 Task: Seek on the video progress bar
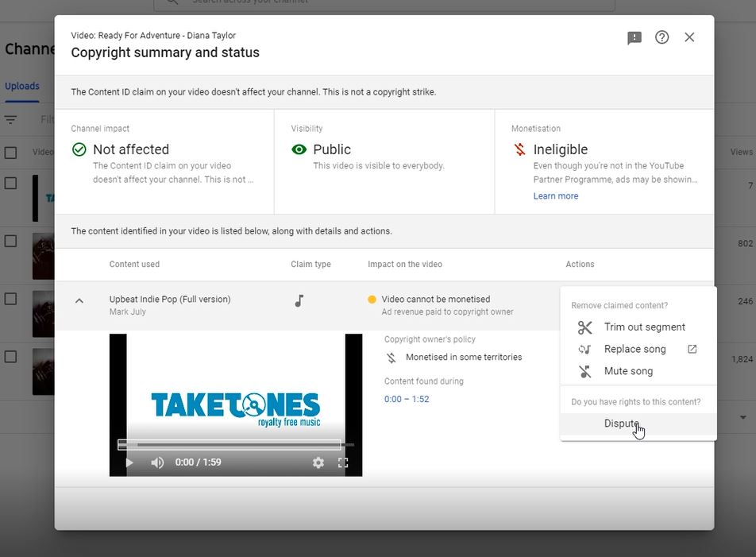pyautogui.click(x=236, y=445)
